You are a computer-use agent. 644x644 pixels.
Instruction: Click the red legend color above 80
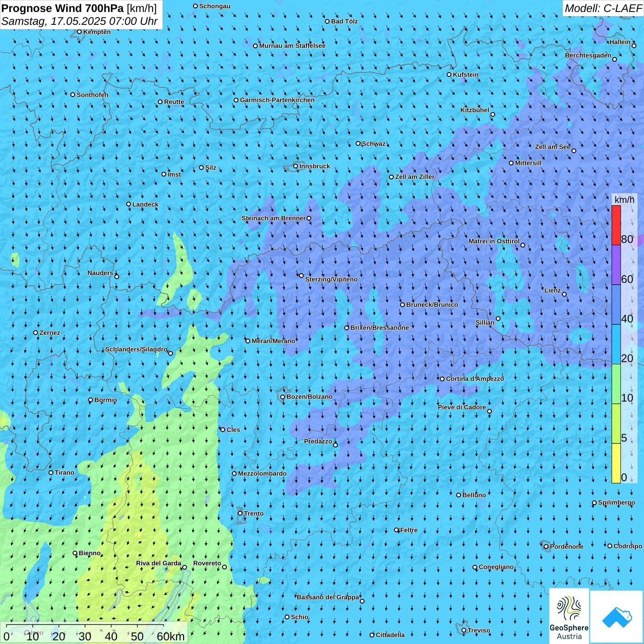point(616,225)
